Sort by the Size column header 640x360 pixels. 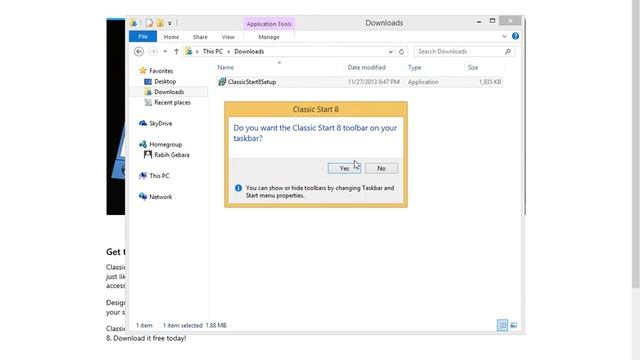[x=473, y=67]
